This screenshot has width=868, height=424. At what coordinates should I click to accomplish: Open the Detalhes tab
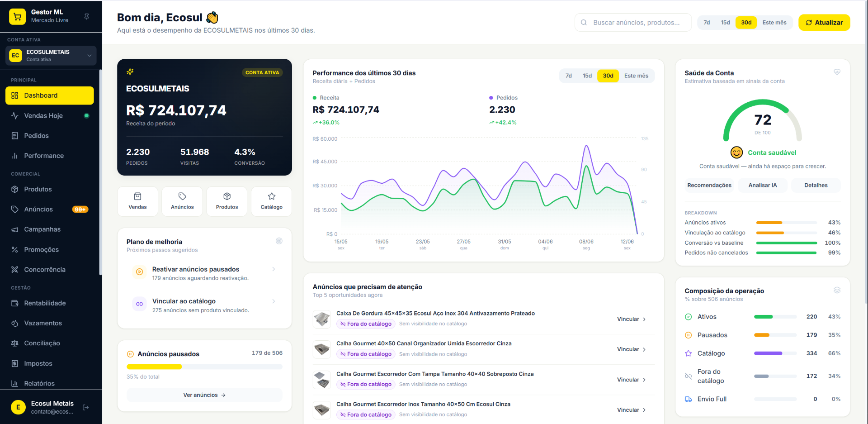click(x=816, y=186)
